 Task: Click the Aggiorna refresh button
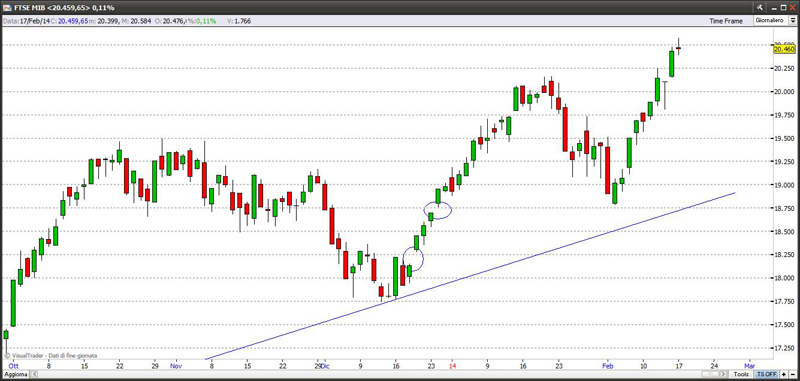(15, 374)
